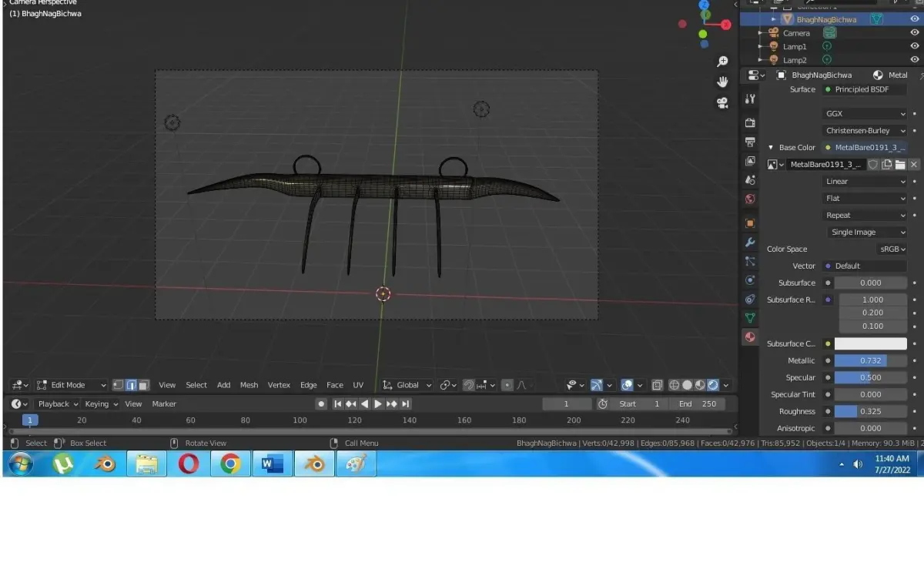Open the UV menu
Screen dimensions: 924x569
358,385
